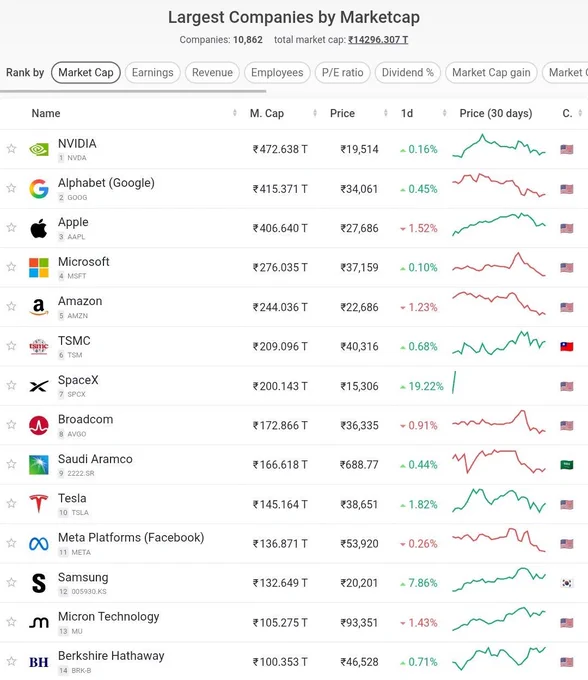Viewport: 588px width, 680px height.
Task: Open Amazon's 30-day price chart thumbnail
Action: [499, 303]
